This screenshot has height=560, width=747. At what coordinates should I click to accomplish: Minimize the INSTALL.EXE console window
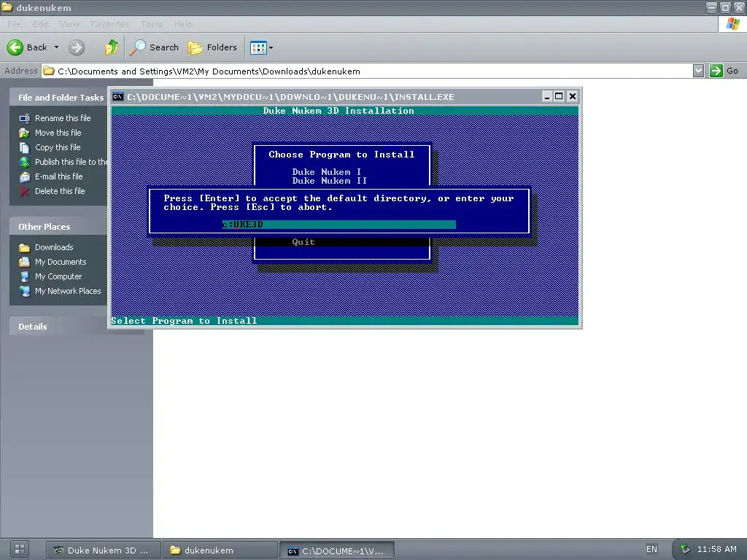(x=547, y=96)
